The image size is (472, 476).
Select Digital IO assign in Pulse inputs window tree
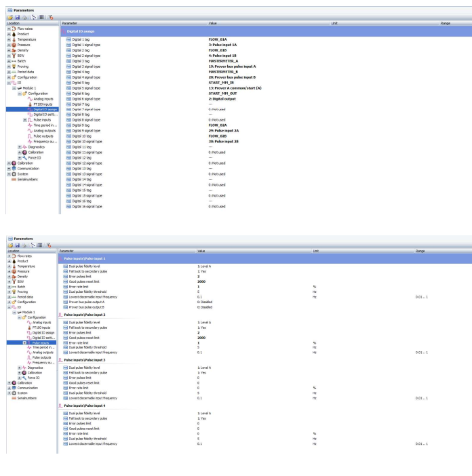pos(43,333)
